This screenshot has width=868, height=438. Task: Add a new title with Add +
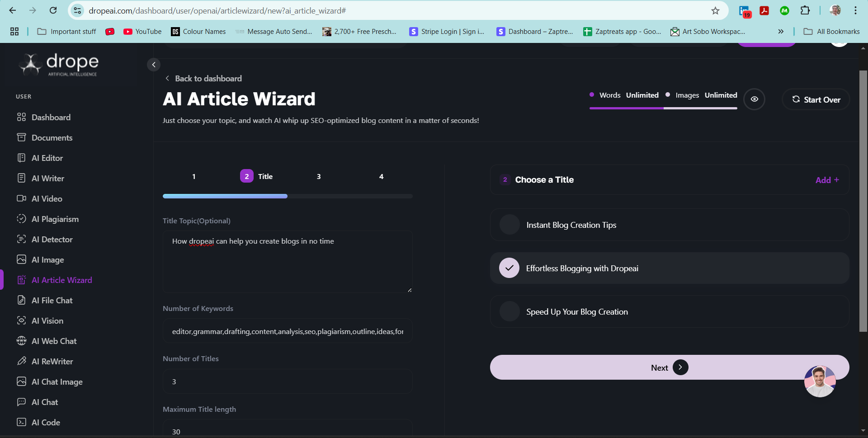827,180
